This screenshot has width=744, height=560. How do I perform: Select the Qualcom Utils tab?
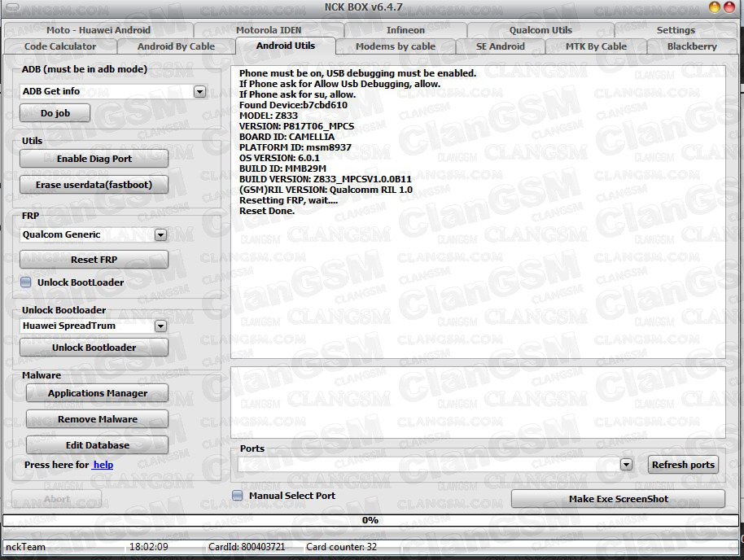540,30
